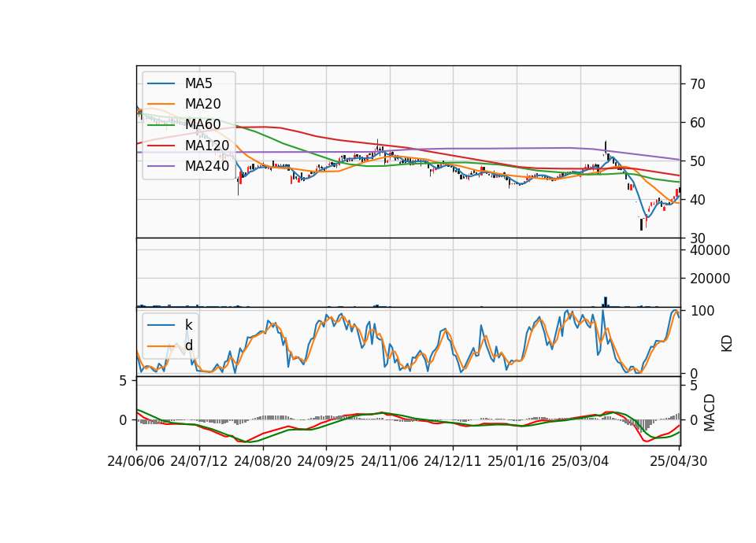Click the volume axis value 20000

coord(710,279)
